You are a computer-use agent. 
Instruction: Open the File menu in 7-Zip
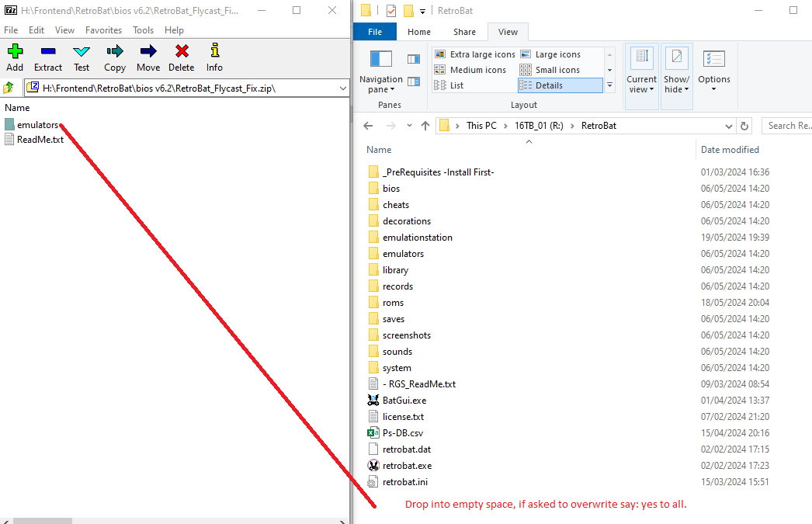(11, 30)
